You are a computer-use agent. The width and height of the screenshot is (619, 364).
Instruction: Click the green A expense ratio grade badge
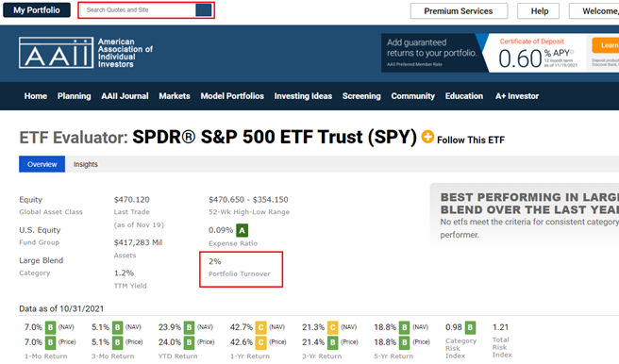coord(242,230)
